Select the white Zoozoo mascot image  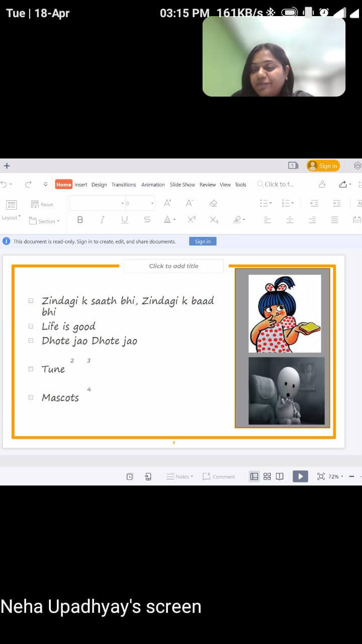287,391
